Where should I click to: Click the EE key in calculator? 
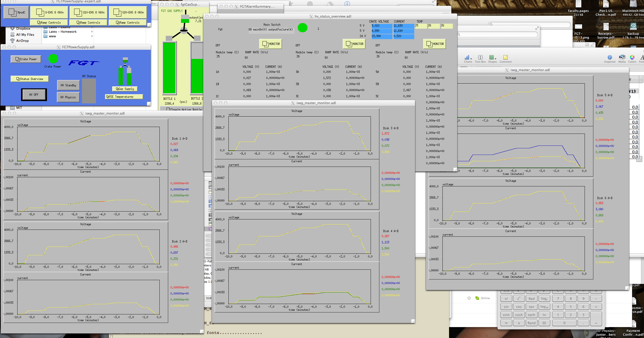click(544, 323)
